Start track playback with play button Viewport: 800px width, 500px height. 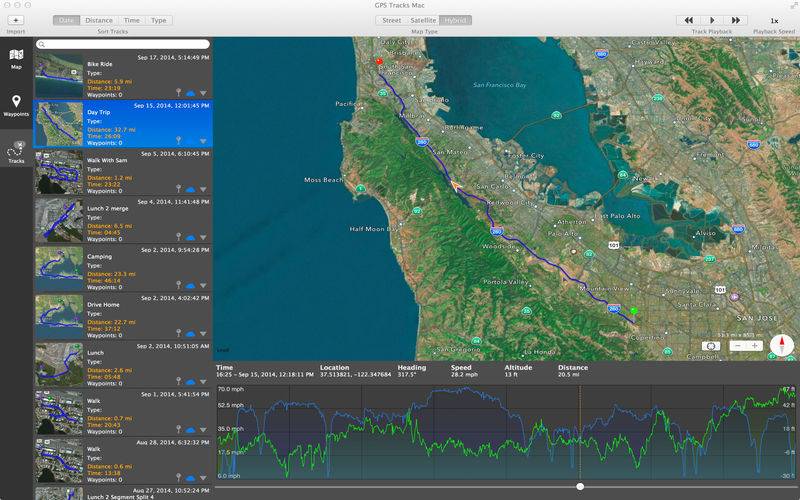tap(712, 20)
